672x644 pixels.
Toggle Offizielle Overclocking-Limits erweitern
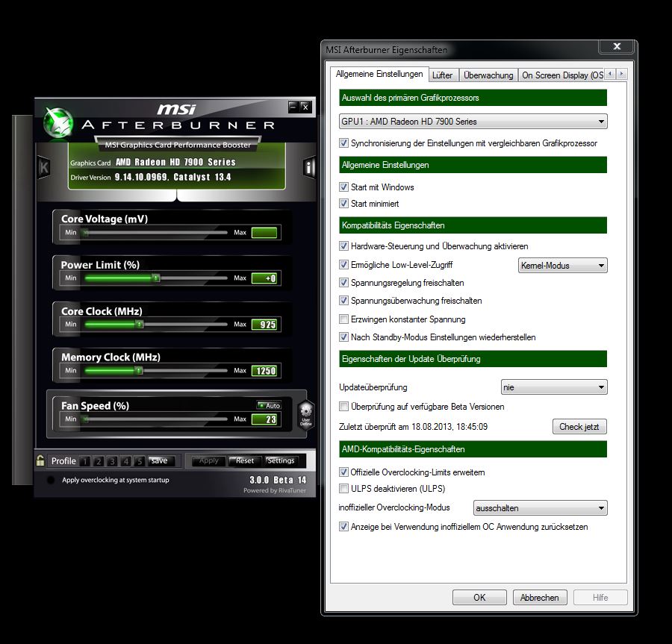click(x=343, y=472)
